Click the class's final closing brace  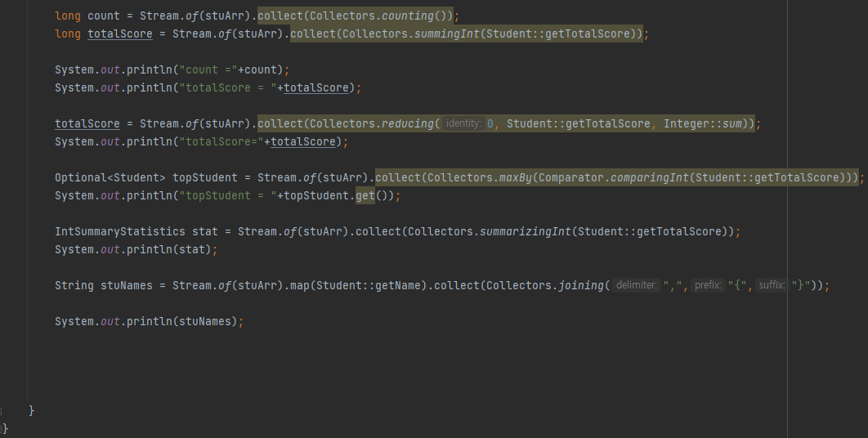(x=5, y=428)
